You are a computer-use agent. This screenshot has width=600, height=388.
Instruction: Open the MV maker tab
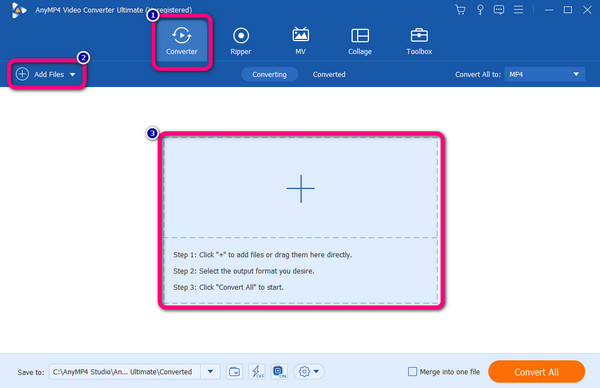(x=300, y=41)
